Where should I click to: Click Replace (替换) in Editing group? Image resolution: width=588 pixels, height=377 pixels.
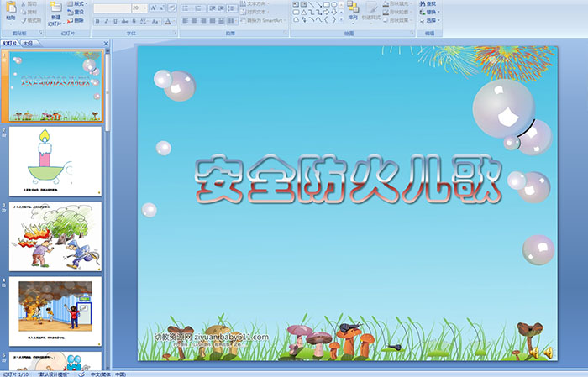coord(430,12)
